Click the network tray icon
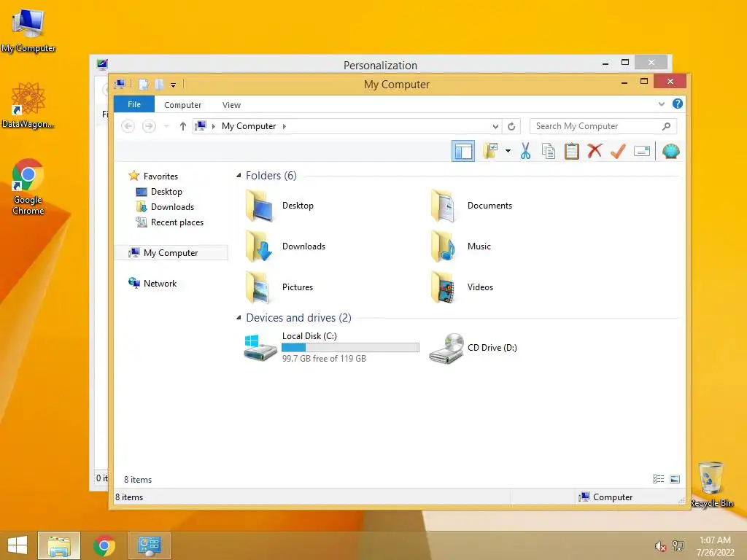This screenshot has width=747, height=560. click(x=678, y=546)
